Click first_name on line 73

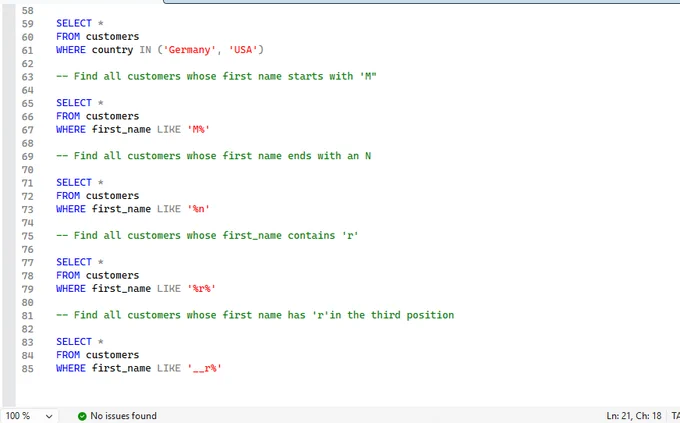click(121, 209)
